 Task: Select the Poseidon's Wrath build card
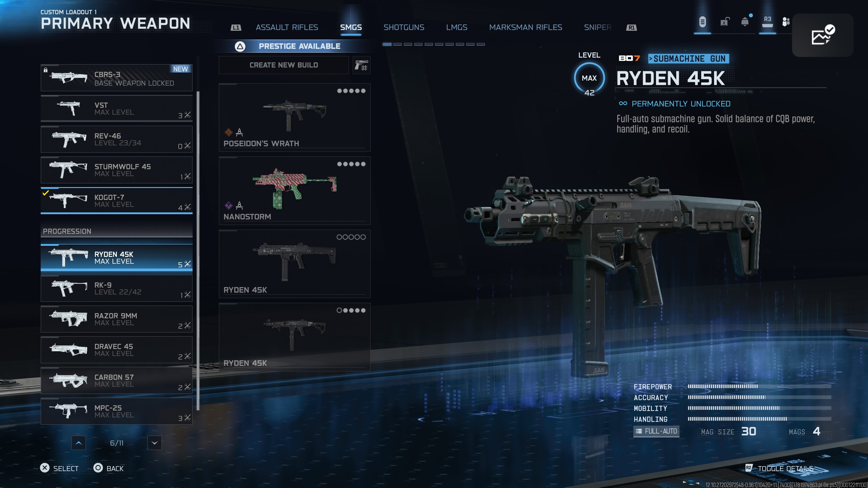pos(295,117)
